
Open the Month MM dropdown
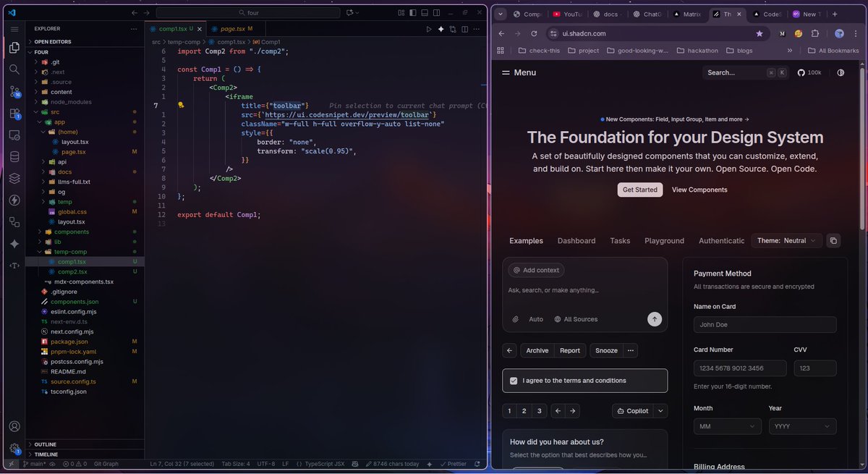coord(727,426)
